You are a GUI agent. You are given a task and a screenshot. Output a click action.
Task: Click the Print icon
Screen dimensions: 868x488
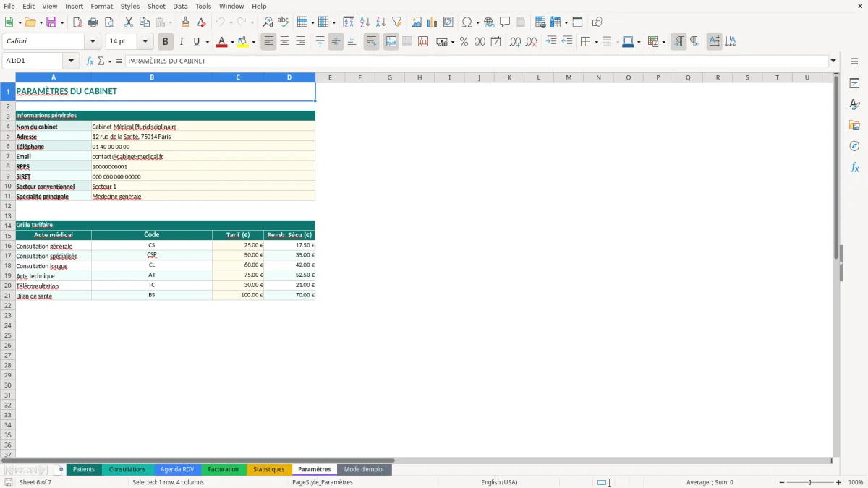[x=93, y=22]
